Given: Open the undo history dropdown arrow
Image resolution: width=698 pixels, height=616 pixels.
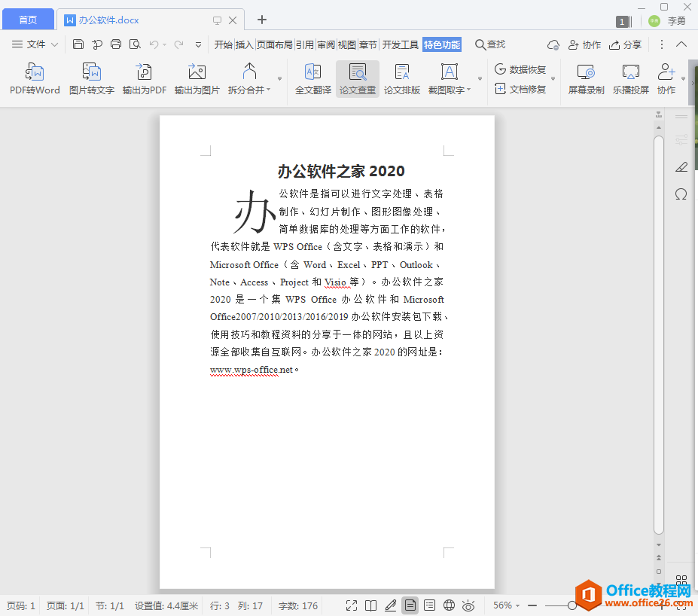Looking at the screenshot, I should [x=165, y=44].
